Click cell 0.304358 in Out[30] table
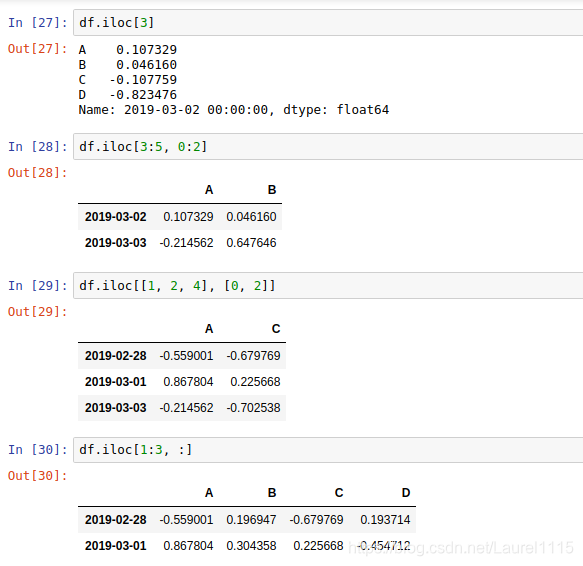 (x=251, y=546)
